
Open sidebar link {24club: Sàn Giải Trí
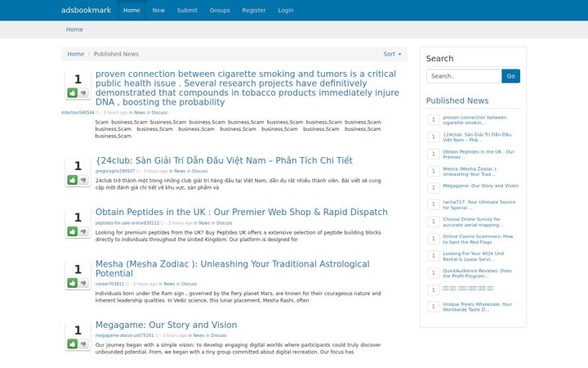coord(477,137)
